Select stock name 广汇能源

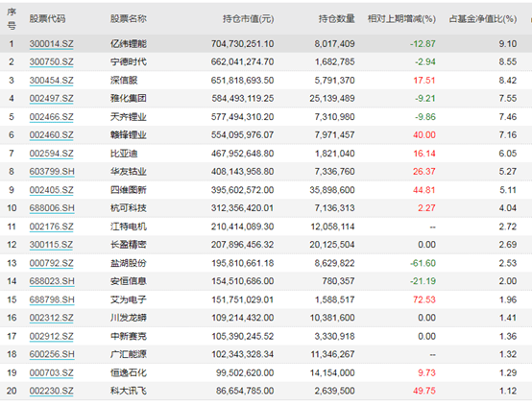[x=129, y=354]
